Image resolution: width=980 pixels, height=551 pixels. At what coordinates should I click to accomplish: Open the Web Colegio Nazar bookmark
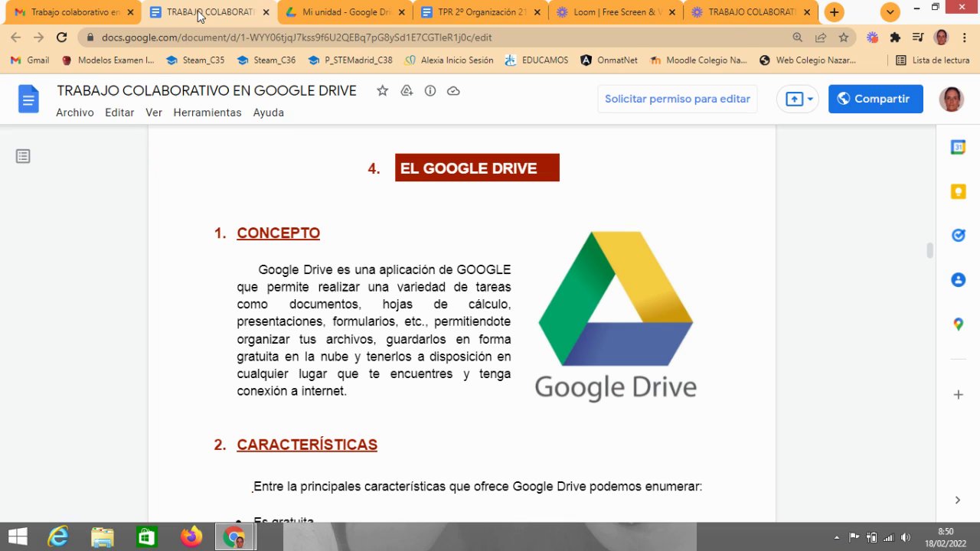tap(808, 60)
